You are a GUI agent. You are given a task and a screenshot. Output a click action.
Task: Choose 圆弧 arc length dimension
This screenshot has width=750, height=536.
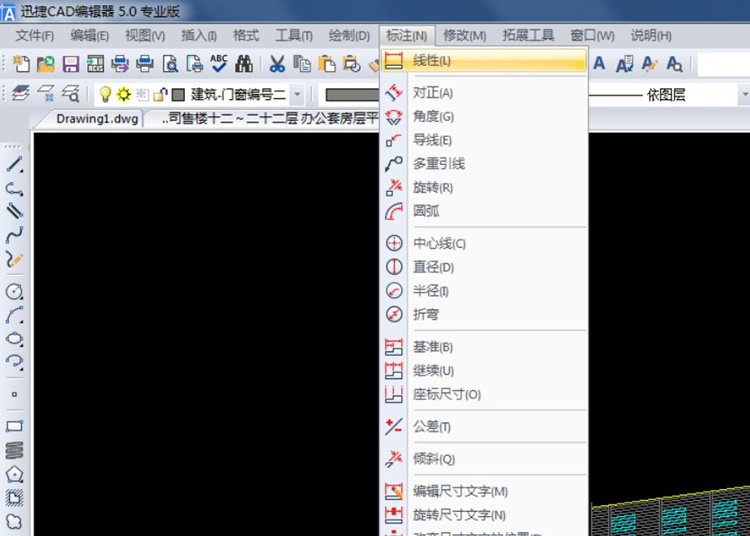coord(484,211)
